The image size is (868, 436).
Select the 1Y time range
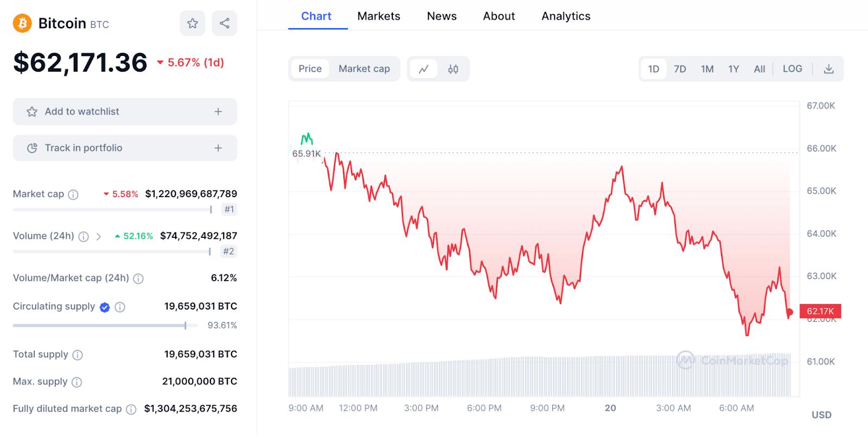pos(733,69)
